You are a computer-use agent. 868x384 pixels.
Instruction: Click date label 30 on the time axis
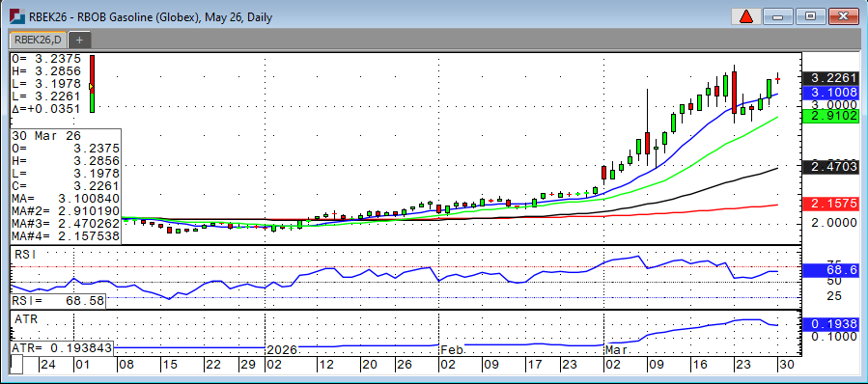point(786,366)
